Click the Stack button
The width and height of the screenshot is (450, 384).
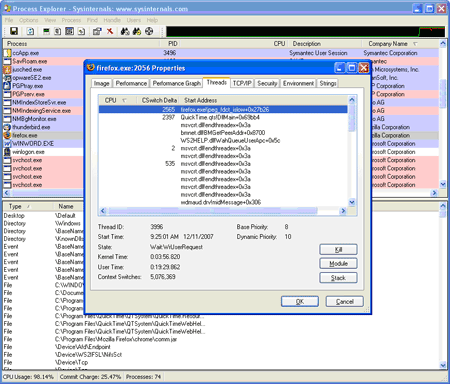pyautogui.click(x=338, y=278)
